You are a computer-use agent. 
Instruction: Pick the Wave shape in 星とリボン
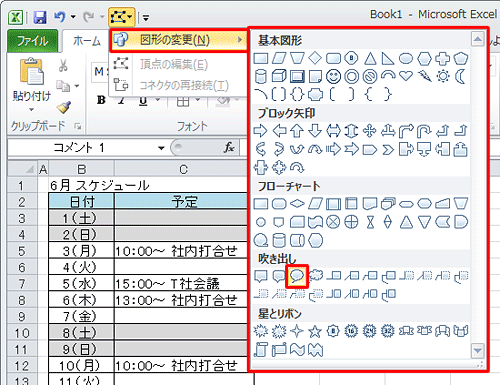point(297,350)
